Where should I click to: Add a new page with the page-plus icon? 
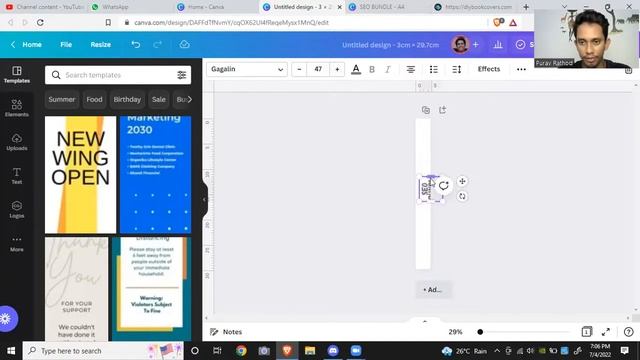(442, 110)
